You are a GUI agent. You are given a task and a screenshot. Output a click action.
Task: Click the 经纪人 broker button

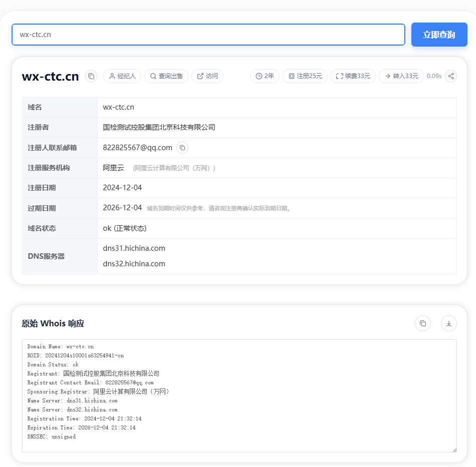click(122, 76)
